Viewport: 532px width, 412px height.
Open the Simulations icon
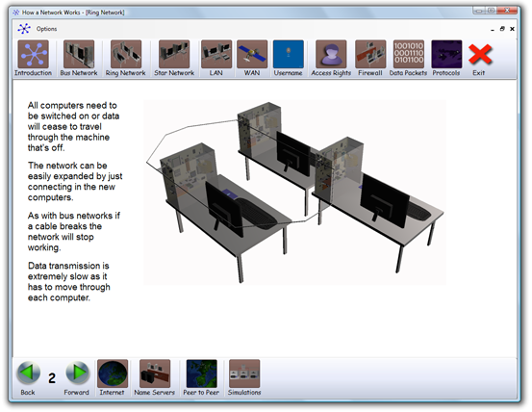tap(244, 373)
